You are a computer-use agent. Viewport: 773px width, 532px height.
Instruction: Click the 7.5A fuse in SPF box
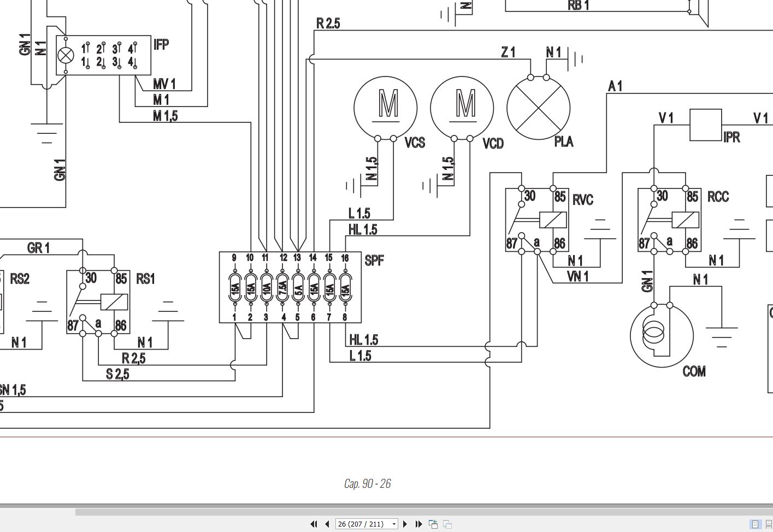tap(282, 287)
